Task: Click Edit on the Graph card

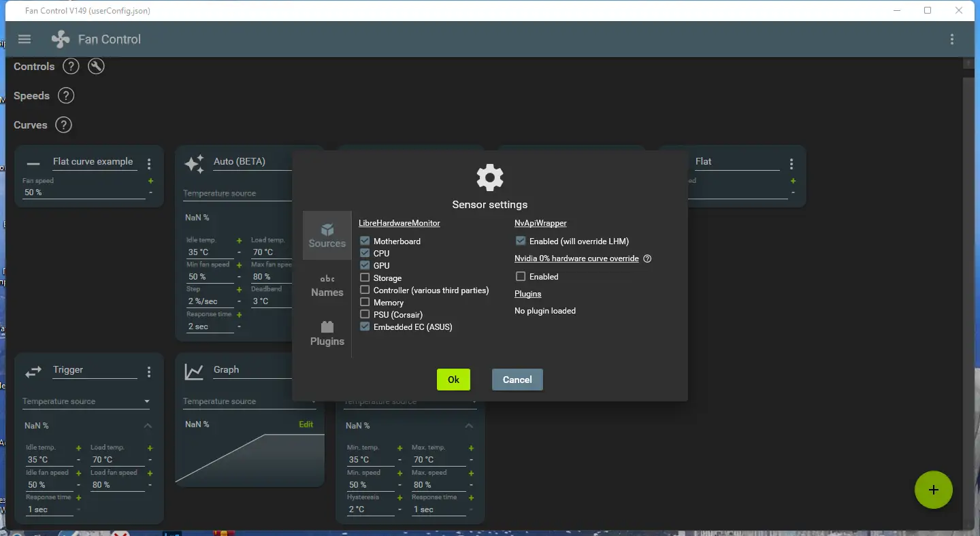Action: (x=306, y=424)
